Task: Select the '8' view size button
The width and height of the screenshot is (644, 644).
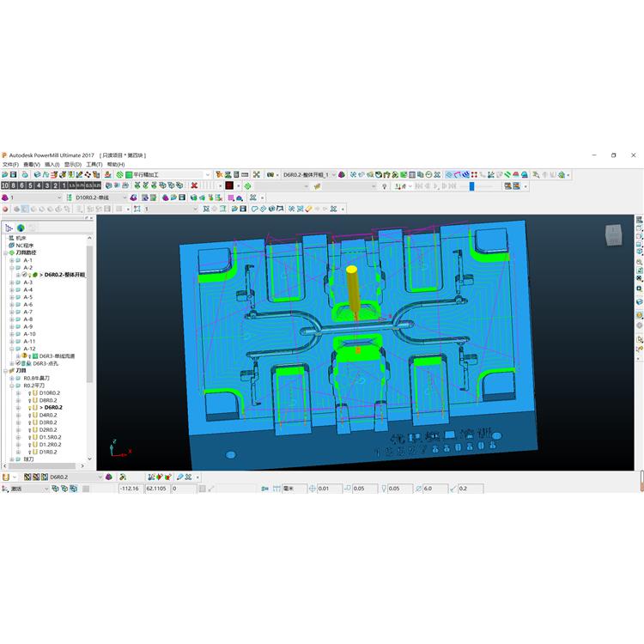Action: [x=14, y=185]
